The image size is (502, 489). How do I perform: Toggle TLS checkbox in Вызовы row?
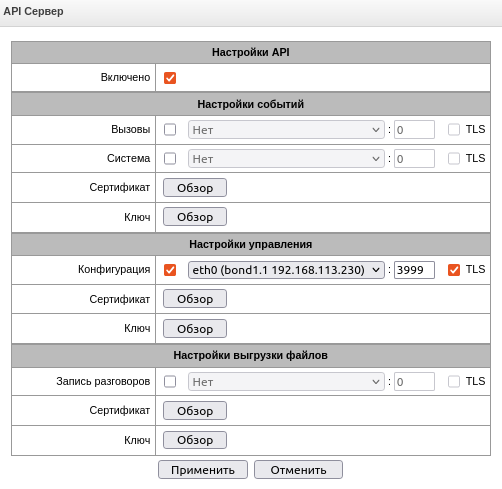454,130
